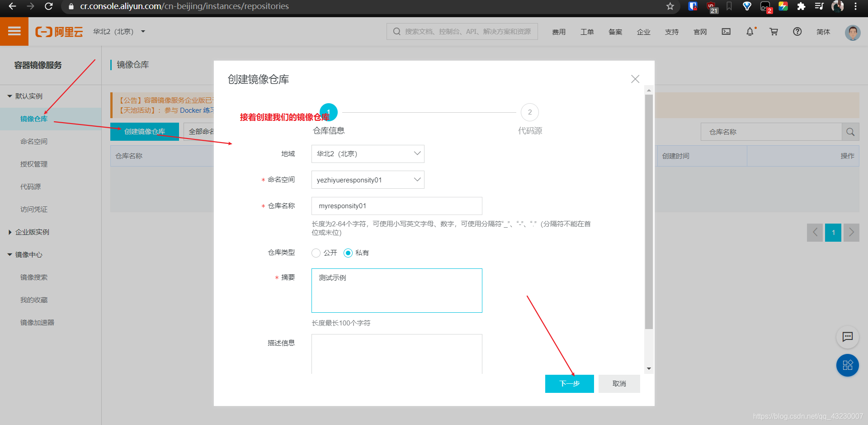
Task: Open 镜像加速器 in the sidebar
Action: point(37,322)
